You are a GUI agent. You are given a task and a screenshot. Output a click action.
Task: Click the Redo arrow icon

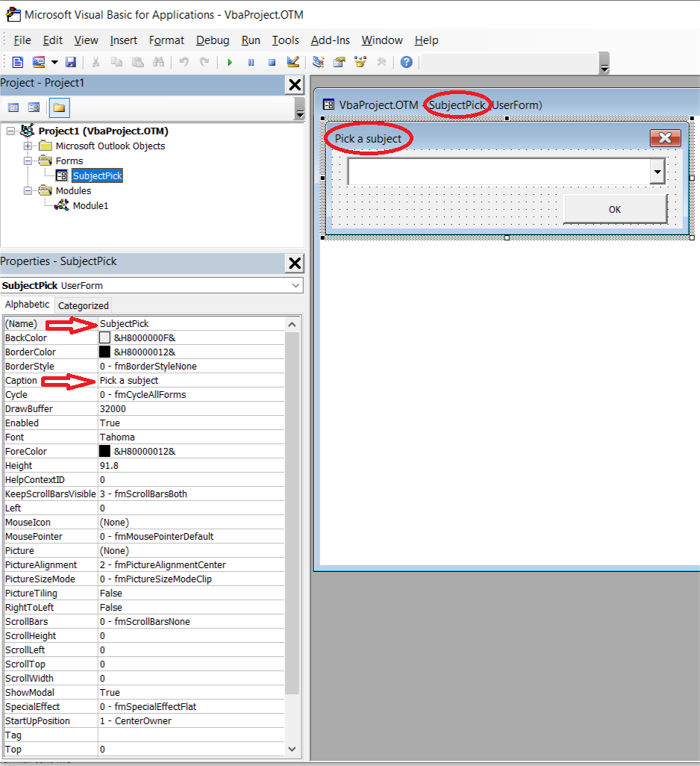pyautogui.click(x=204, y=62)
